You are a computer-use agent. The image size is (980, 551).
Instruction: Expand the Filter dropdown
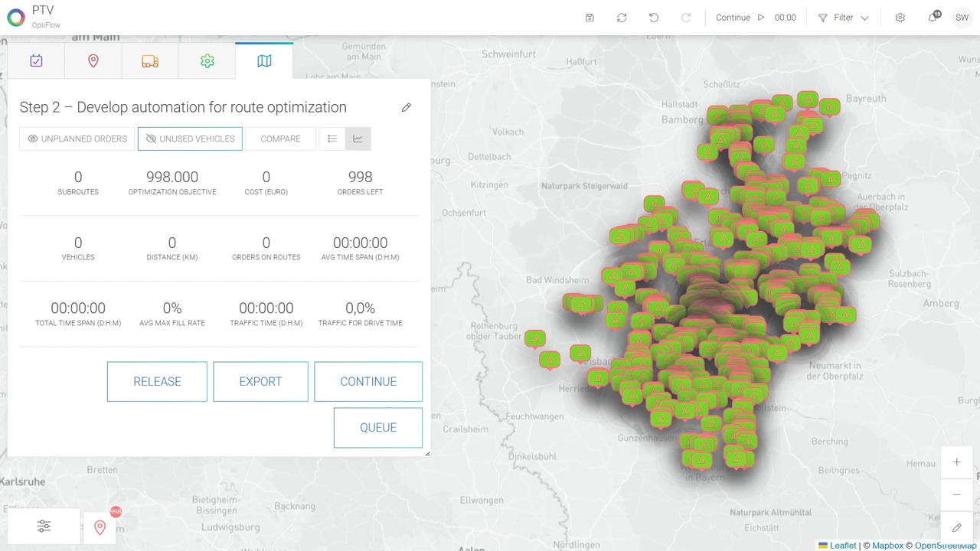pos(843,18)
